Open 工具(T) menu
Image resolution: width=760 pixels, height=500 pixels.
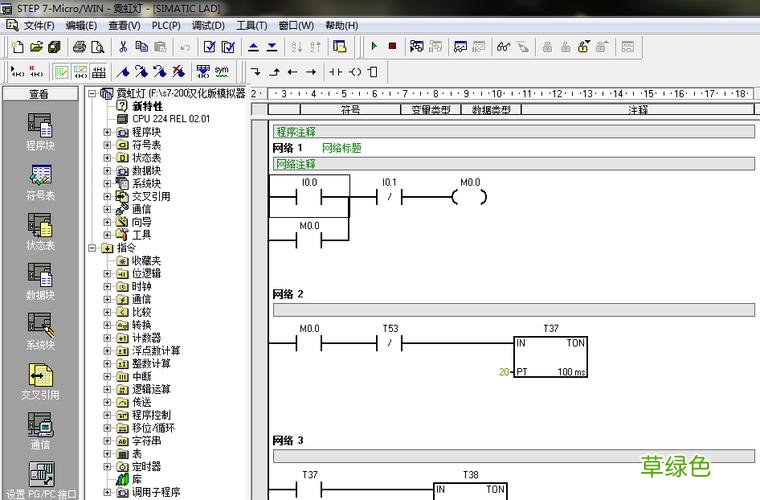[252, 26]
